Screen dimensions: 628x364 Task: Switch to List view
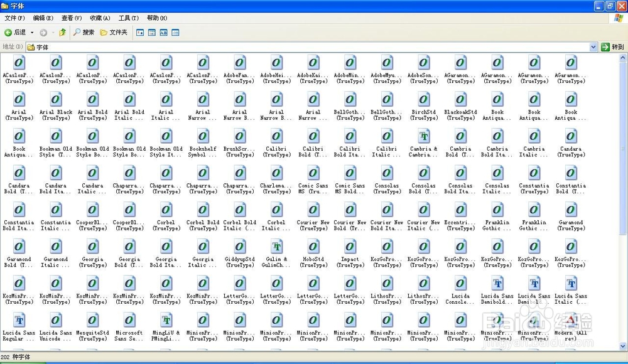[152, 32]
